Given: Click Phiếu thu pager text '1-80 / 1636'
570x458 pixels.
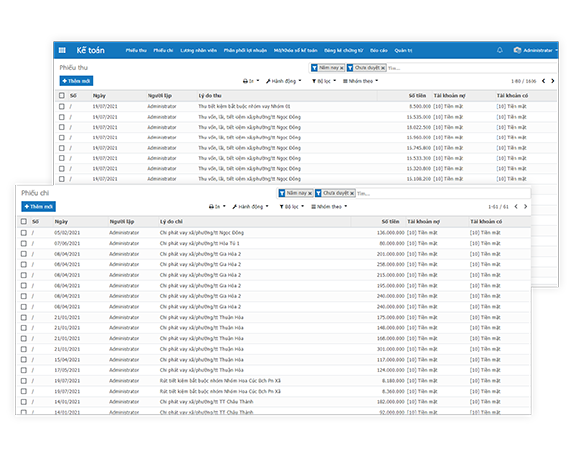Looking at the screenshot, I should (523, 81).
